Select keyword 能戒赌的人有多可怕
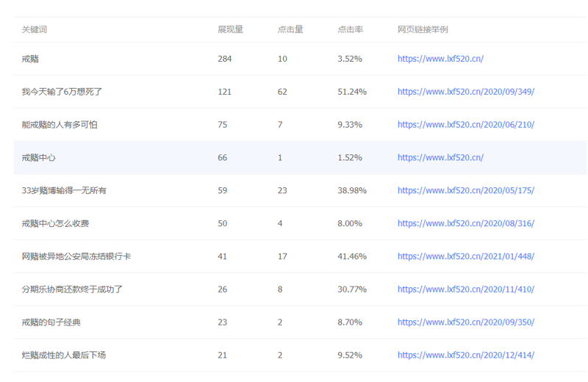The width and height of the screenshot is (588, 382). 60,125
